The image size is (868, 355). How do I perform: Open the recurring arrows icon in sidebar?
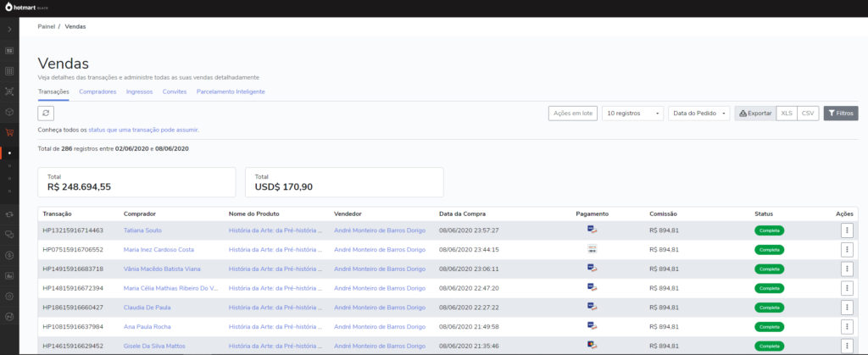pos(9,214)
